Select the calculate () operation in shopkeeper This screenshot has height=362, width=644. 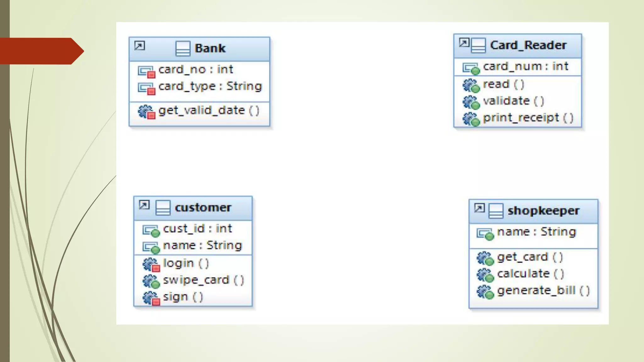pos(530,274)
